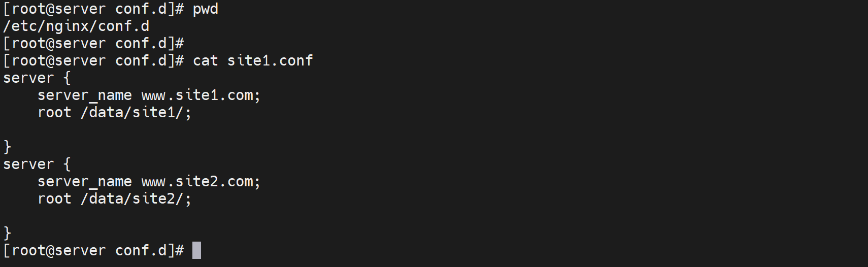Click server_name directive in the site1 block
The width and height of the screenshot is (868, 267).
pos(84,95)
